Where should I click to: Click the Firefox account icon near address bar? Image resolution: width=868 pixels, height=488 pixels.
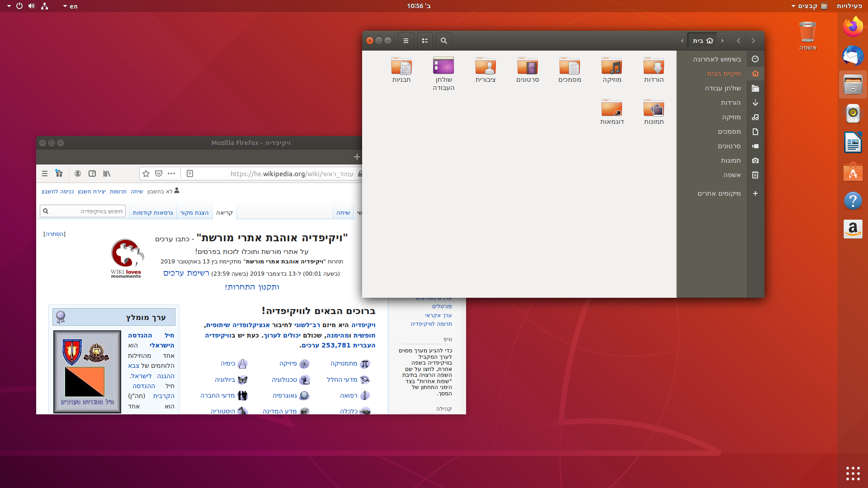click(x=78, y=174)
